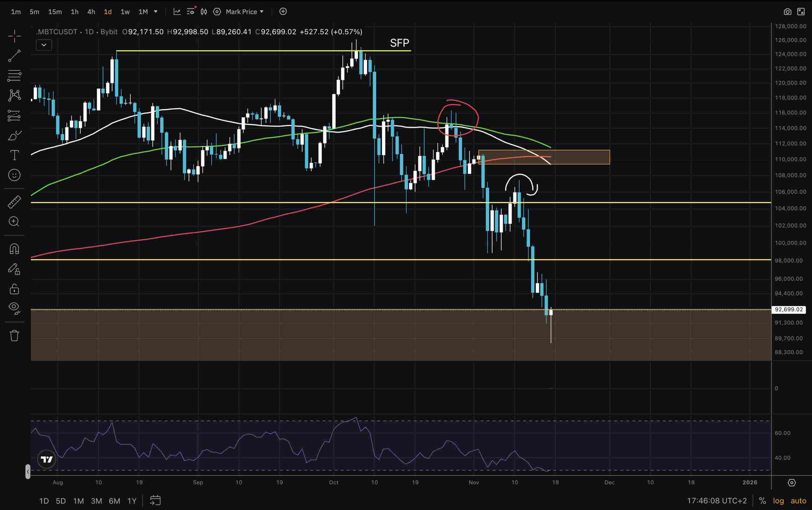
Task: Switch to the 4h timeframe
Action: (91, 12)
